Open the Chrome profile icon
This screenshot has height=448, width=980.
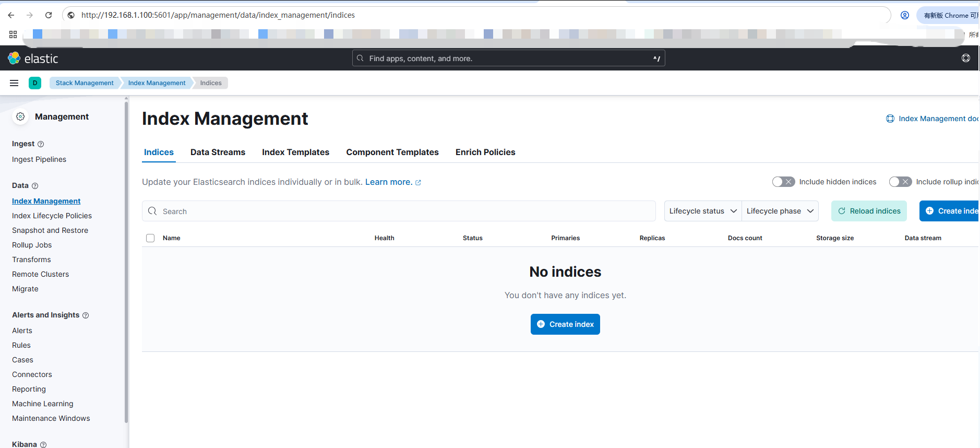coord(905,15)
